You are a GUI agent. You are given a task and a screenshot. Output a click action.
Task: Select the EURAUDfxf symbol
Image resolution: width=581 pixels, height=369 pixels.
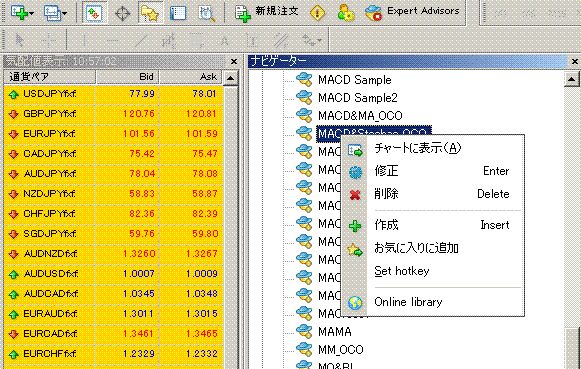tap(50, 314)
